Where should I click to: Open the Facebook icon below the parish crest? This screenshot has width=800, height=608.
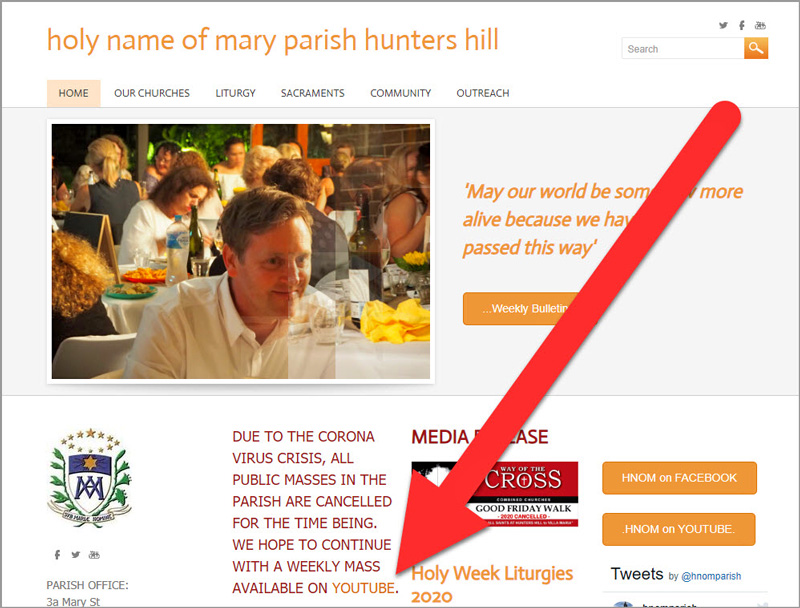coord(57,554)
